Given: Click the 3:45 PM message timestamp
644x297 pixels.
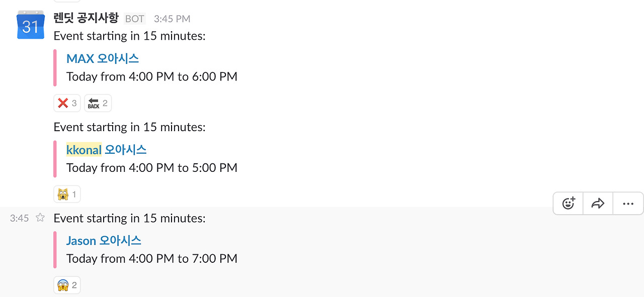Looking at the screenshot, I should point(172,19).
